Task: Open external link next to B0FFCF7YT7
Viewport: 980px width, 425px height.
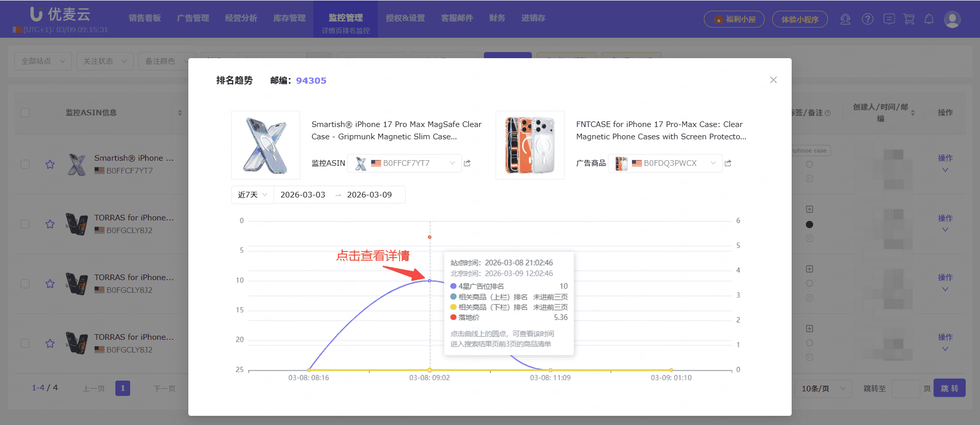Action: click(x=467, y=163)
